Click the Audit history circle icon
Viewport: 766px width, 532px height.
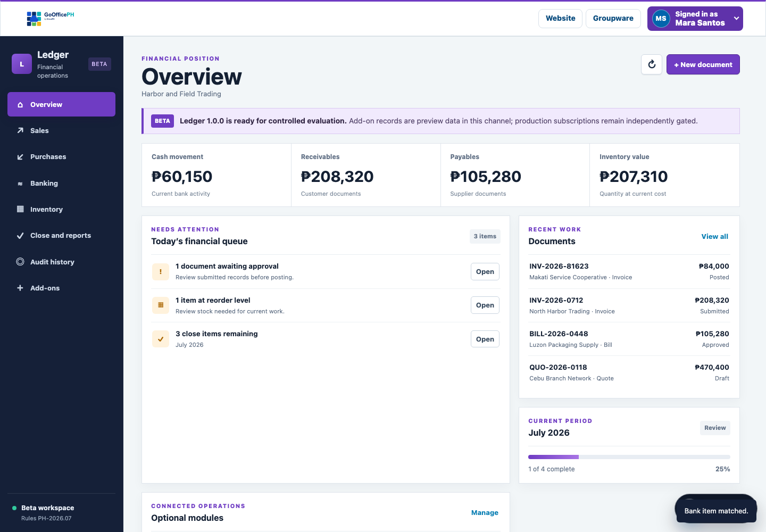pyautogui.click(x=20, y=262)
